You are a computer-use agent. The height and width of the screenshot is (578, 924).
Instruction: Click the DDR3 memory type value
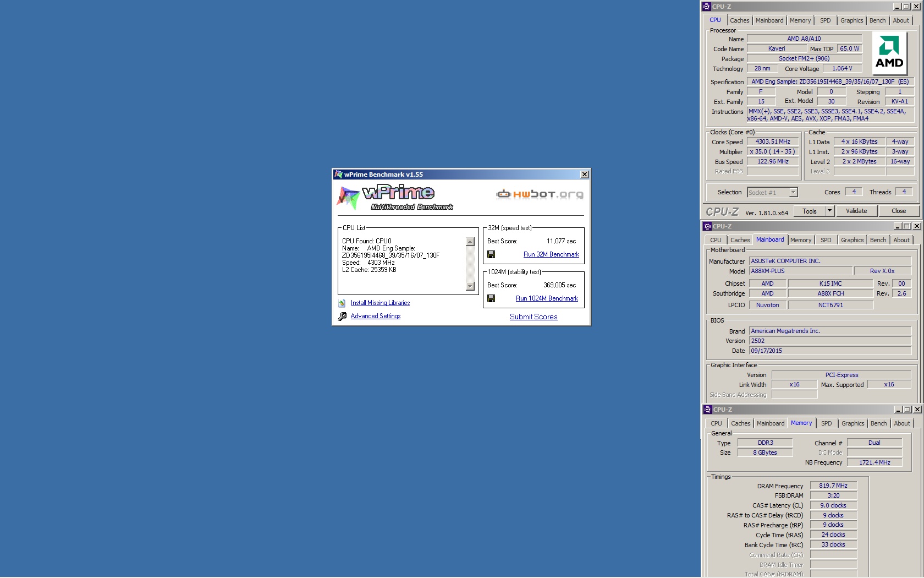tap(765, 443)
